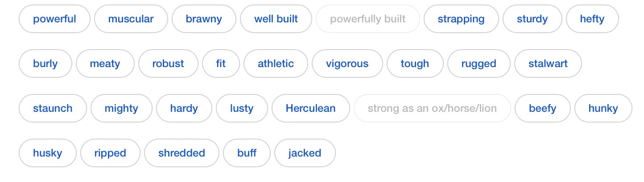Click the "powerful" synonym chip
This screenshot has width=644, height=182.
54,19
